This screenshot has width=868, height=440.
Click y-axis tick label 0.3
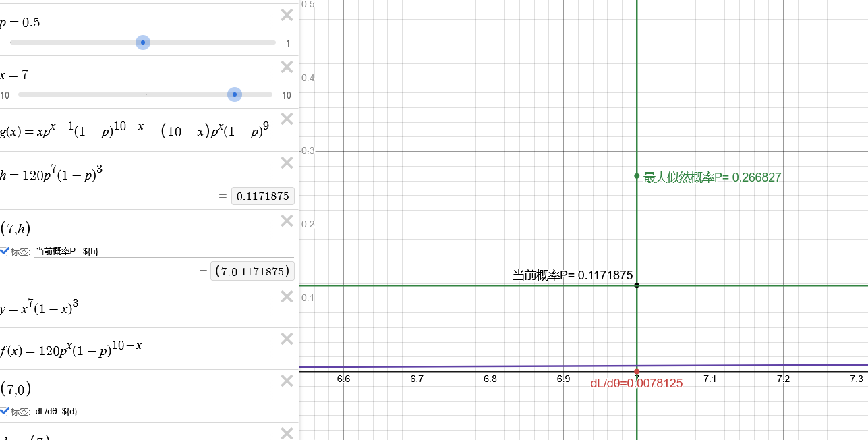point(309,150)
